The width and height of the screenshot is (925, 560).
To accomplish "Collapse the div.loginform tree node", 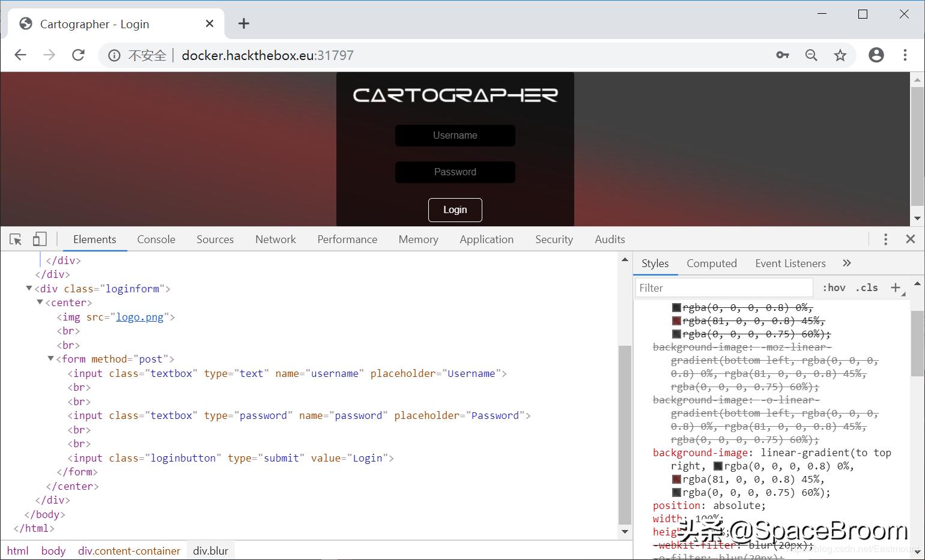I will point(29,288).
